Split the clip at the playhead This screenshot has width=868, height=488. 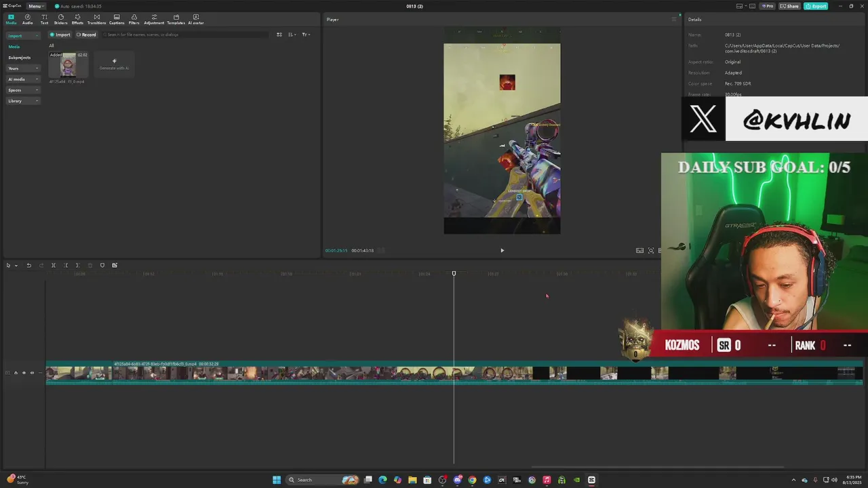tap(54, 265)
